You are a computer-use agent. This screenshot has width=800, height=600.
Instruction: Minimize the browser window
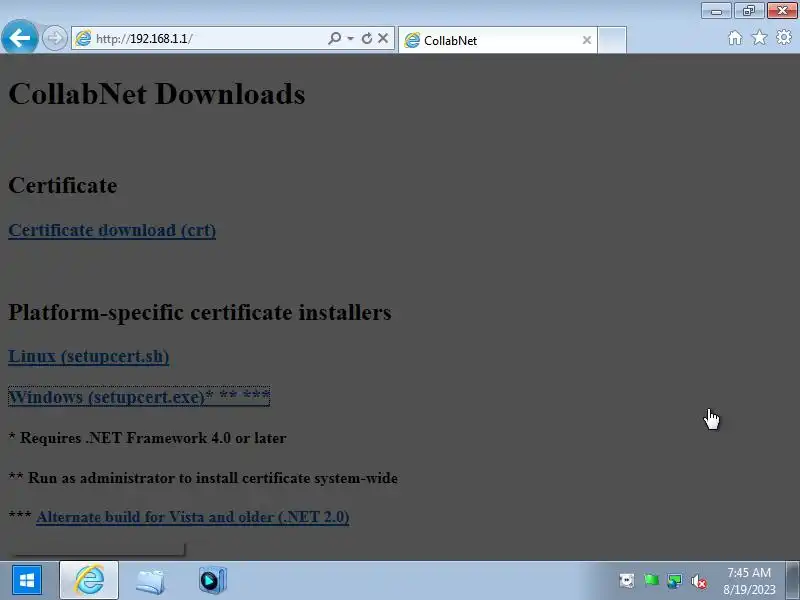point(716,10)
